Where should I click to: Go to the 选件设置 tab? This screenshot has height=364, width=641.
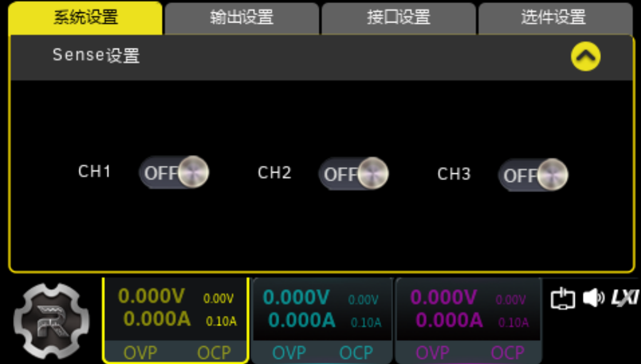point(554,18)
